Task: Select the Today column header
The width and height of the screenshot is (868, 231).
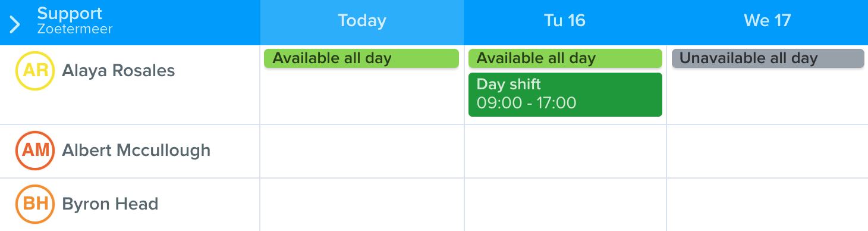Action: [362, 21]
